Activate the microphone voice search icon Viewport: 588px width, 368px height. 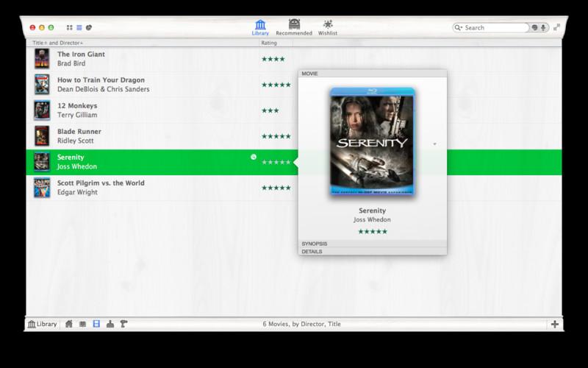click(543, 27)
